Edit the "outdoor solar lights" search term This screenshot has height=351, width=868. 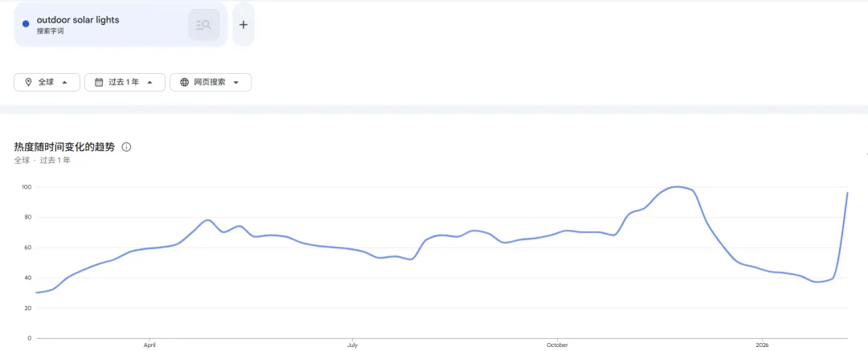pyautogui.click(x=78, y=19)
